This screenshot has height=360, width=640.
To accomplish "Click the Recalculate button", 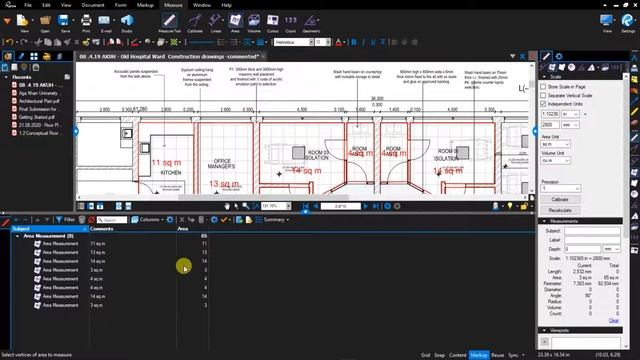I will tap(560, 210).
